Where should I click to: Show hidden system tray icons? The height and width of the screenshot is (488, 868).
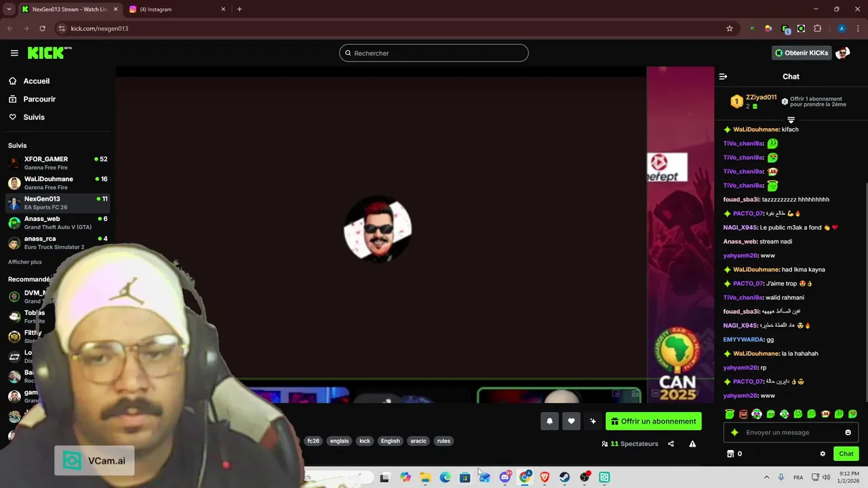pos(766,477)
